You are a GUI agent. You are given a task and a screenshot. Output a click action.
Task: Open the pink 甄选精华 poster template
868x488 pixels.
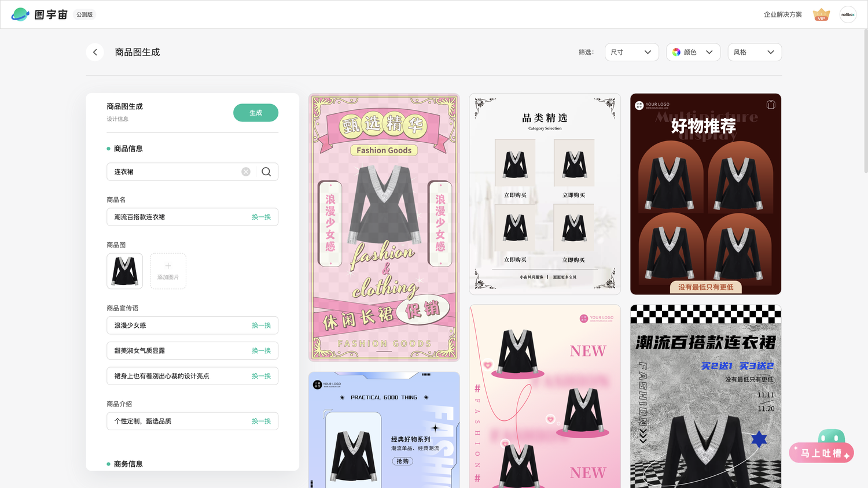(x=384, y=227)
